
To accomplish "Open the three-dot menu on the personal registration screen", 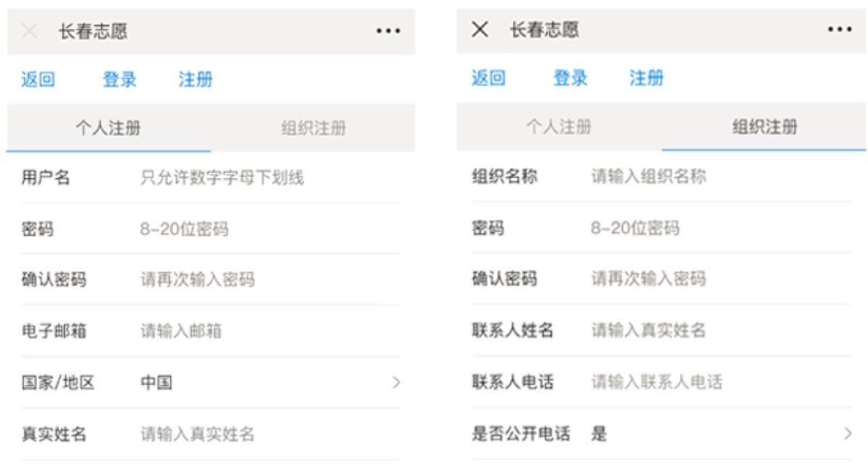I will click(388, 31).
